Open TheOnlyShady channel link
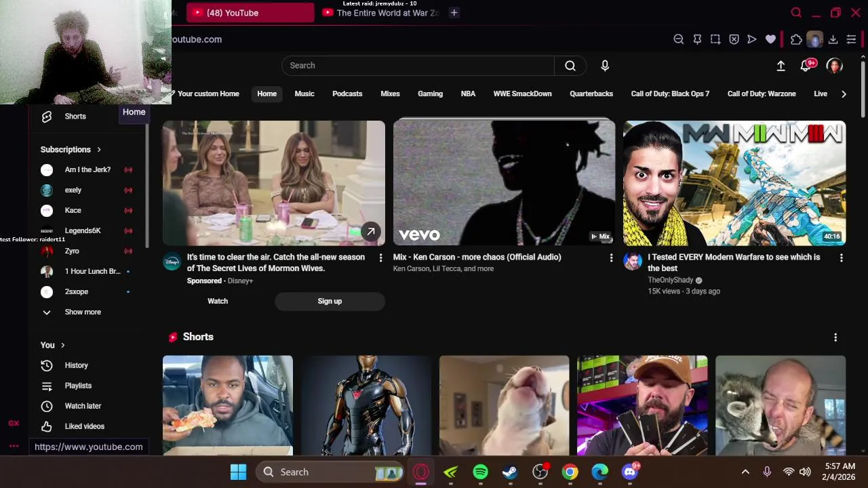Image resolution: width=868 pixels, height=488 pixels. (x=670, y=281)
